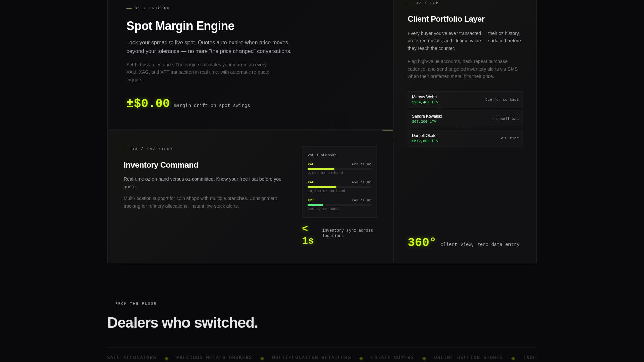This screenshot has width=644, height=362.
Task: Click the 'Dealers who switched.' heading
Action: point(182,323)
